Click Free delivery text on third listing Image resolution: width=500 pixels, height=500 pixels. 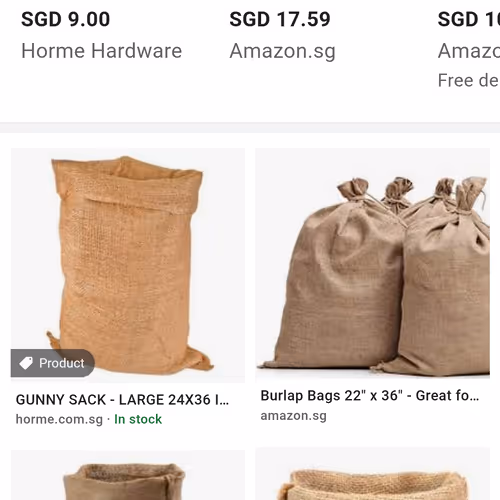(x=469, y=81)
